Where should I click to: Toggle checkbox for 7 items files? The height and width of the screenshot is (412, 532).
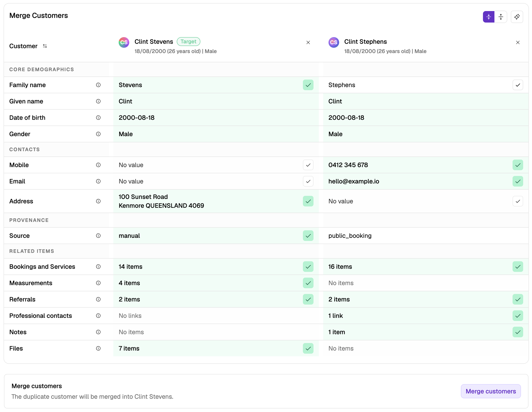308,348
